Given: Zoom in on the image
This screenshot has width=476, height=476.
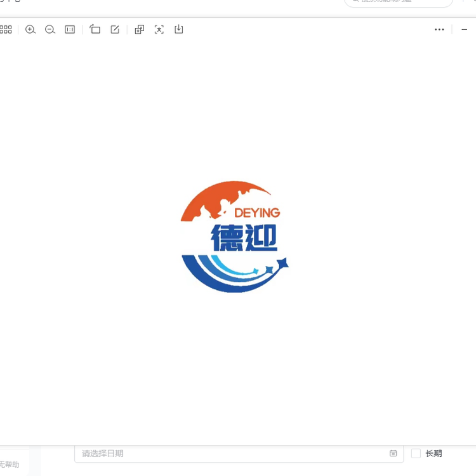Looking at the screenshot, I should click(30, 29).
